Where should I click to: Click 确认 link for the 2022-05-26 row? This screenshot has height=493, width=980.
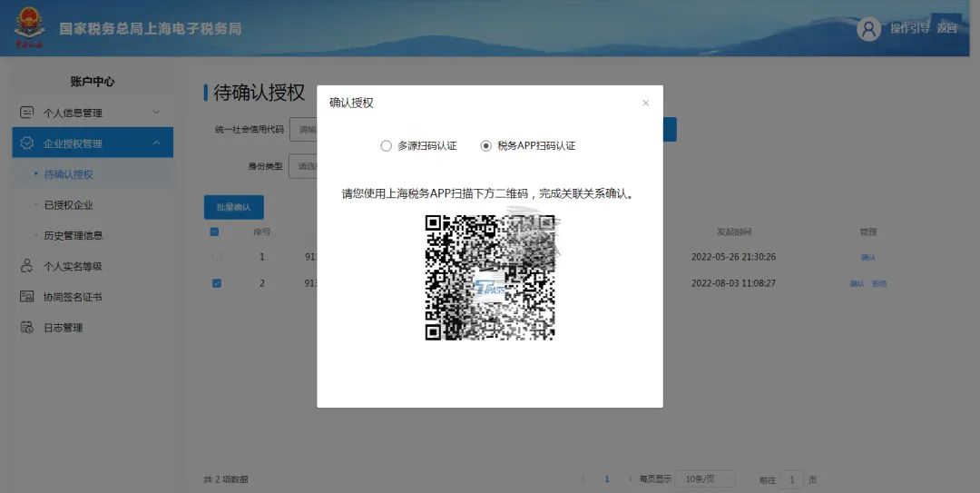(x=868, y=257)
